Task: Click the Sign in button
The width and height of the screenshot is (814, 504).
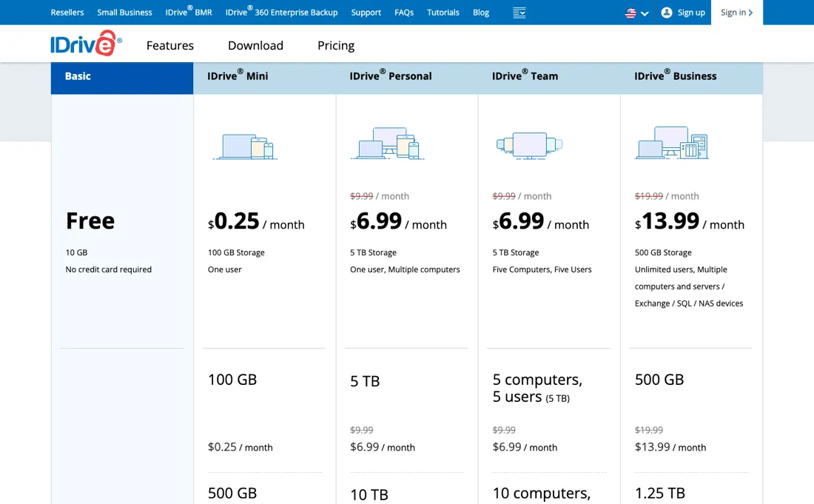Action: [736, 13]
